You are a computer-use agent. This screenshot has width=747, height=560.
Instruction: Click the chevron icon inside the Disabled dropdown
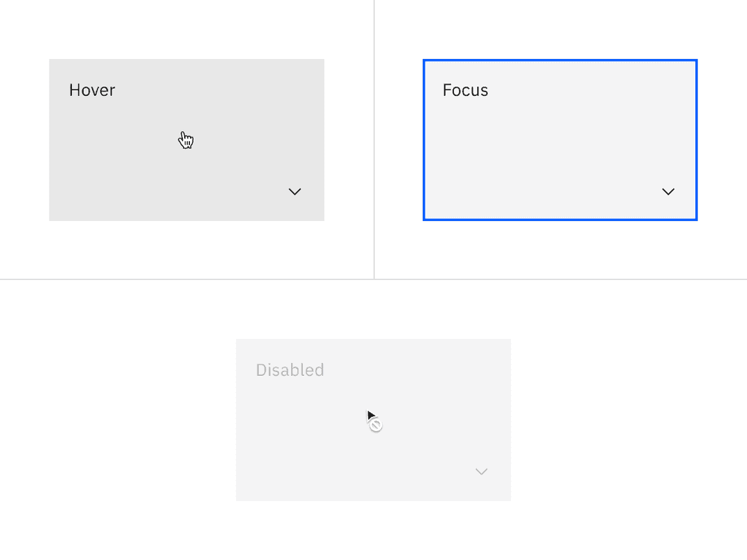pyautogui.click(x=481, y=471)
